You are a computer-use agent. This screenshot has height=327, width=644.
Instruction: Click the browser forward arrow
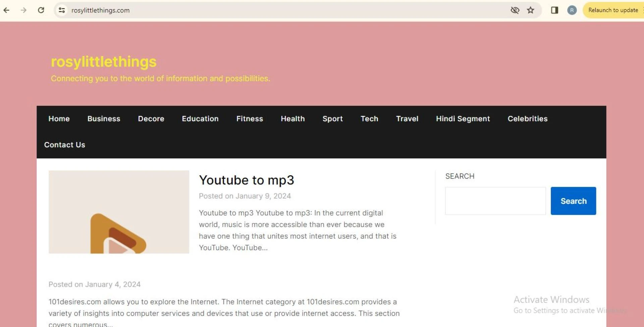[23, 10]
